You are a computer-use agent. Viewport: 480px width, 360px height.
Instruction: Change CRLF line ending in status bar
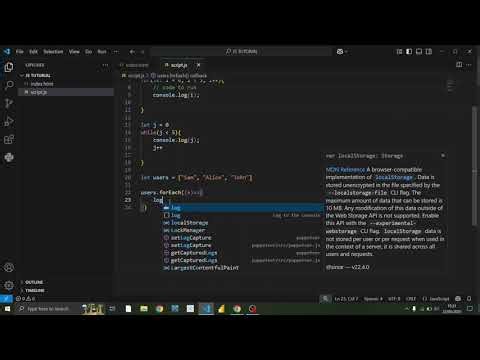[x=411, y=299]
